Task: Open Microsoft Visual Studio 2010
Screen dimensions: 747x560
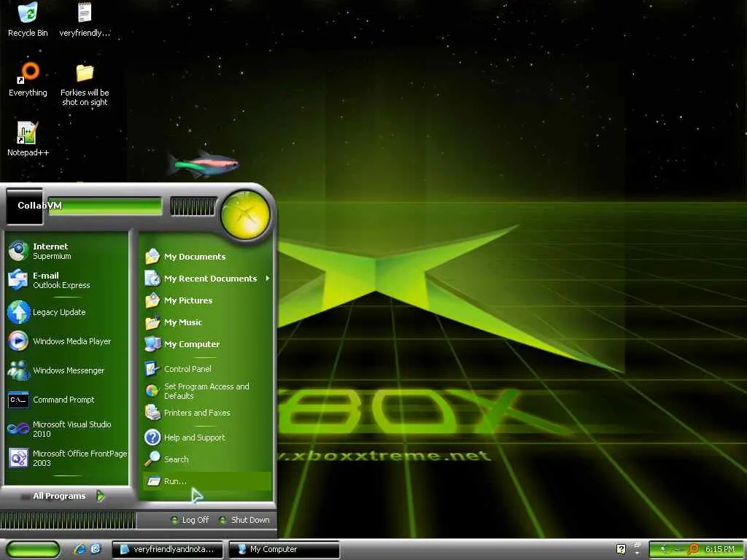Action: point(66,429)
